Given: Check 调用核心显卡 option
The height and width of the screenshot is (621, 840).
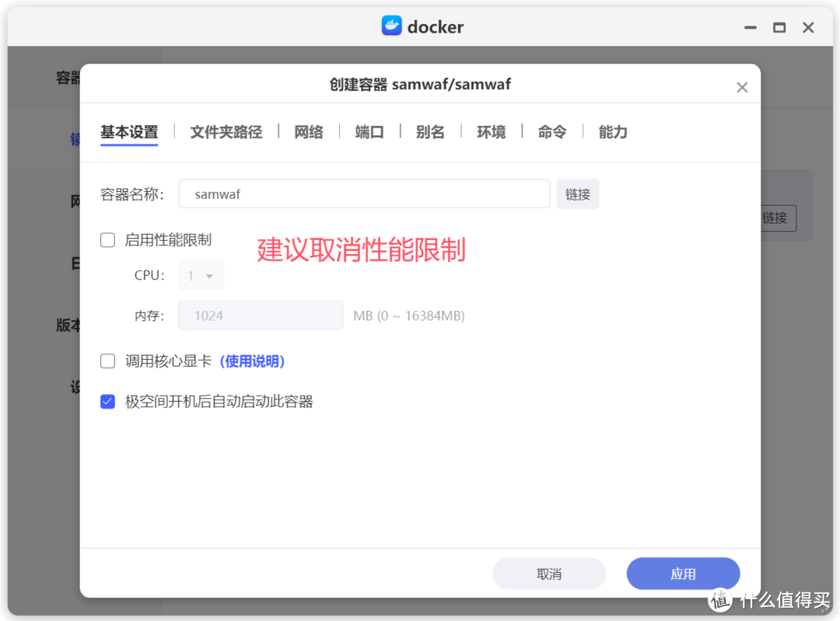Looking at the screenshot, I should [x=107, y=361].
